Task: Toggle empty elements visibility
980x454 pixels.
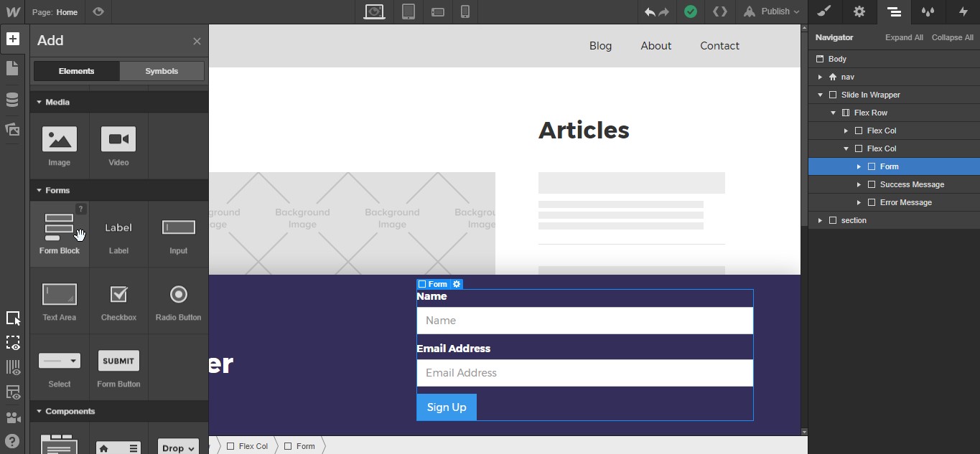Action: (12, 343)
